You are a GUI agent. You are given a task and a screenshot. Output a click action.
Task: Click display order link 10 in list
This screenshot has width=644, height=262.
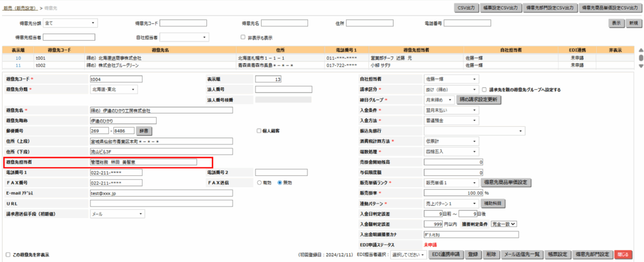point(18,58)
